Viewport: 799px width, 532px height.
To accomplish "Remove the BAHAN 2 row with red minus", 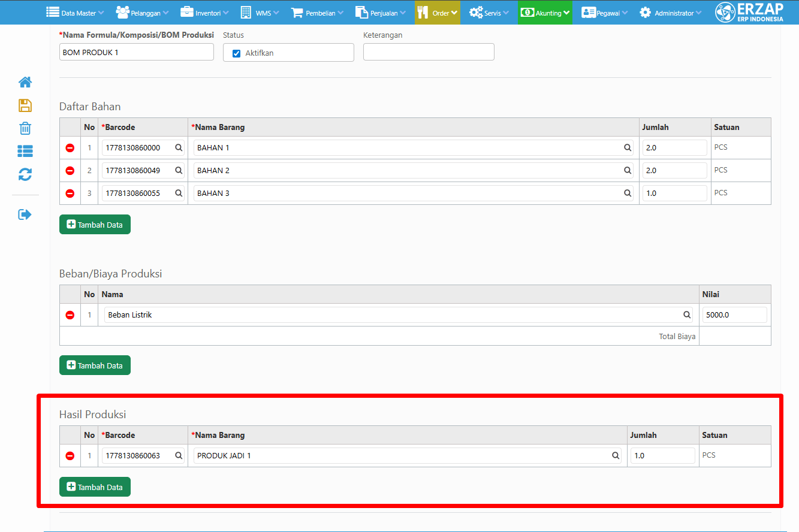I will click(70, 171).
